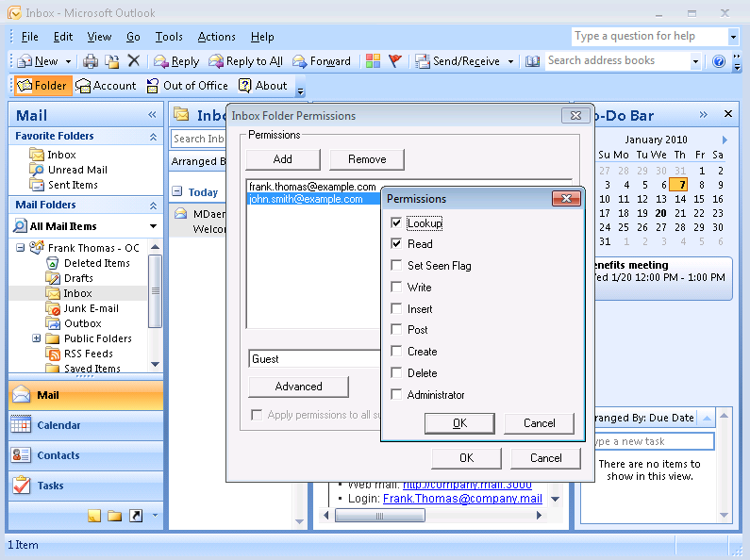Open the Notes icon in navigation pane
The image size is (750, 560).
94,516
